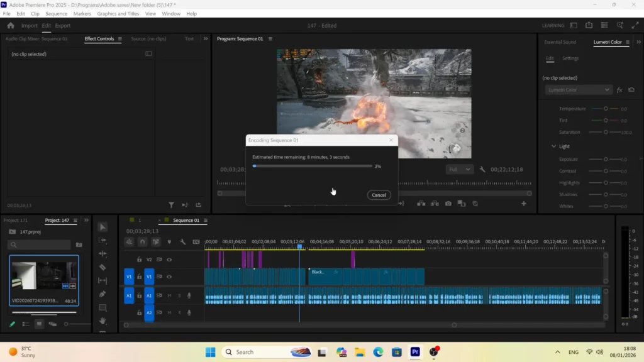The height and width of the screenshot is (362, 644).
Task: Open the Quick Export icon in header
Action: [x=589, y=25]
